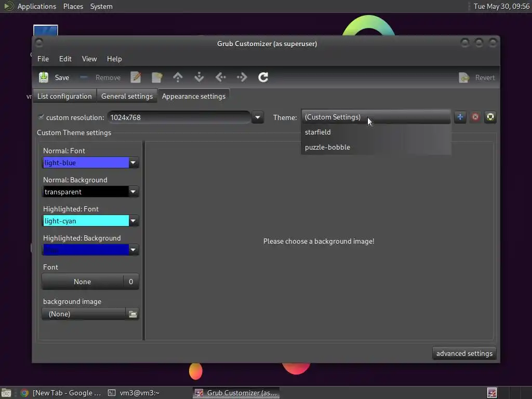Open the Places menu in top panel
The height and width of the screenshot is (399, 532).
73,6
